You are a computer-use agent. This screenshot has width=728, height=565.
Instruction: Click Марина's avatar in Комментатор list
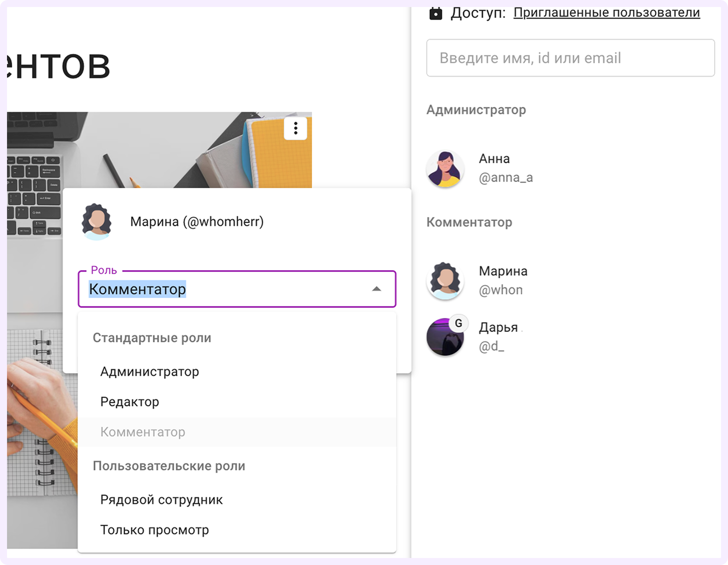point(445,281)
